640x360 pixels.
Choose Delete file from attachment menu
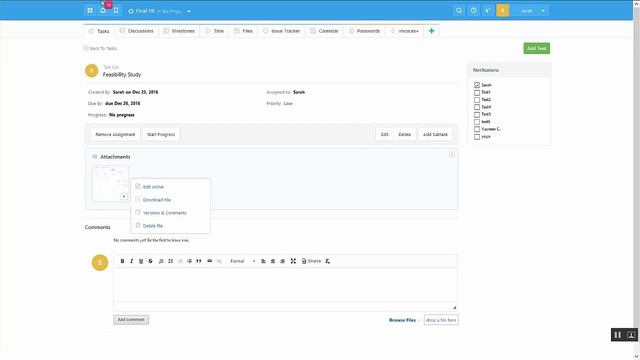153,226
